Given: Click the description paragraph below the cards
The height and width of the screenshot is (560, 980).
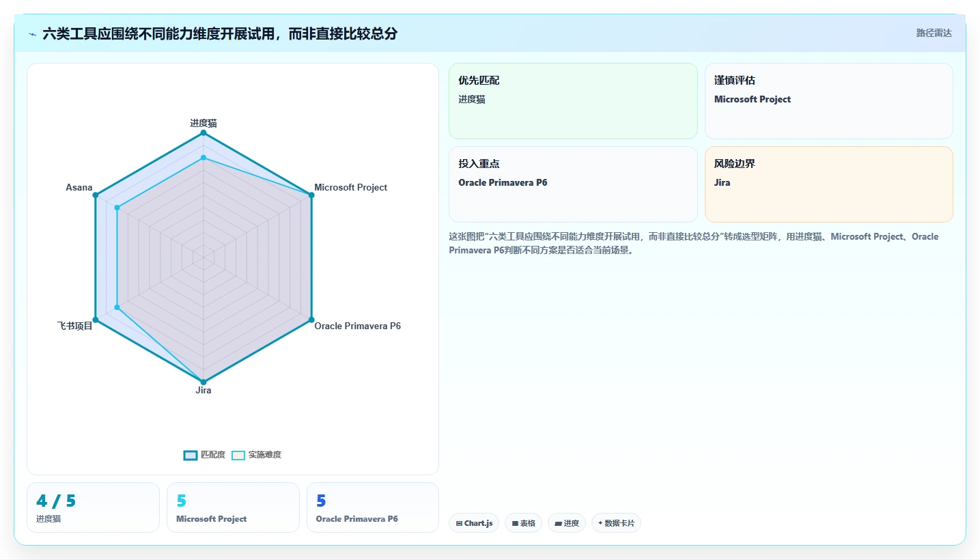Looking at the screenshot, I should pyautogui.click(x=694, y=243).
